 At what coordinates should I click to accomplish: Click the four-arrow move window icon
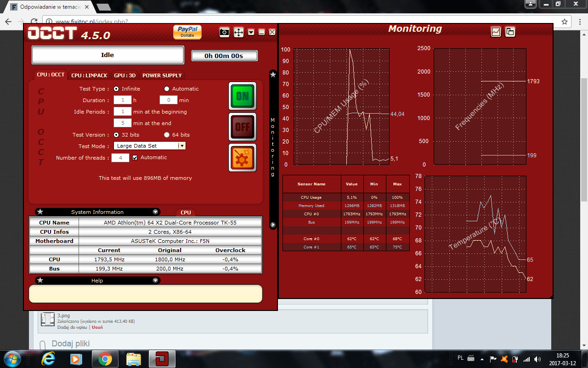pyautogui.click(x=238, y=32)
